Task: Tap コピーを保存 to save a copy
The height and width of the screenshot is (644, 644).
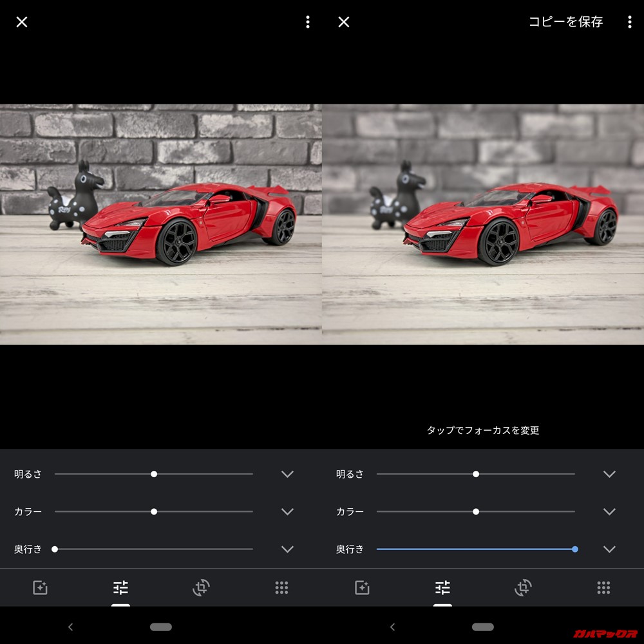Action: coord(565,22)
